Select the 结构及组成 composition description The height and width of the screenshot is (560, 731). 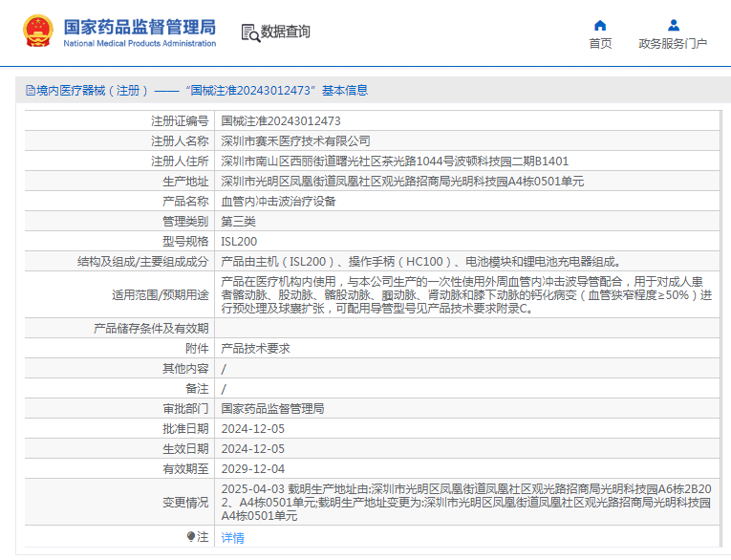click(x=421, y=262)
